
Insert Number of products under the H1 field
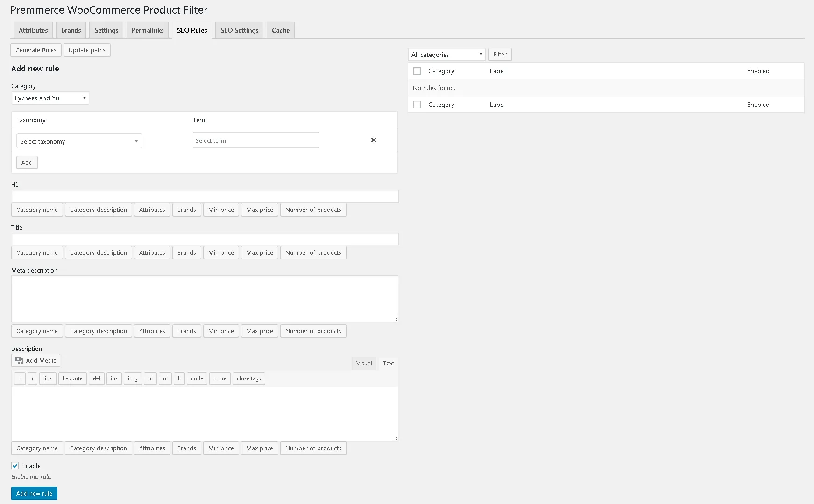(x=313, y=210)
